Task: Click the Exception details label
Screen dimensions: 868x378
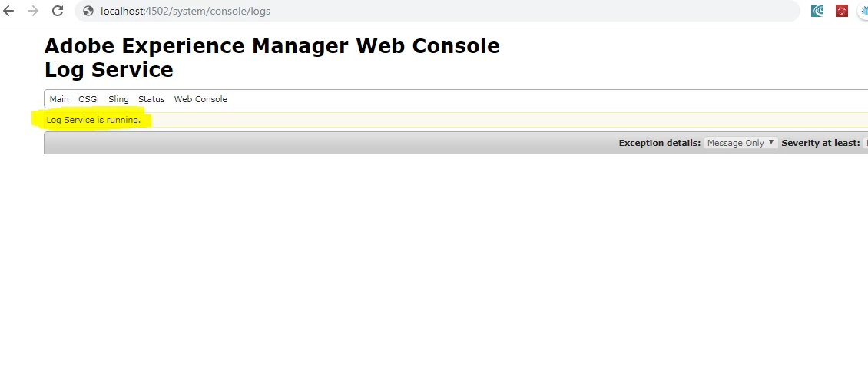Action: [x=659, y=143]
